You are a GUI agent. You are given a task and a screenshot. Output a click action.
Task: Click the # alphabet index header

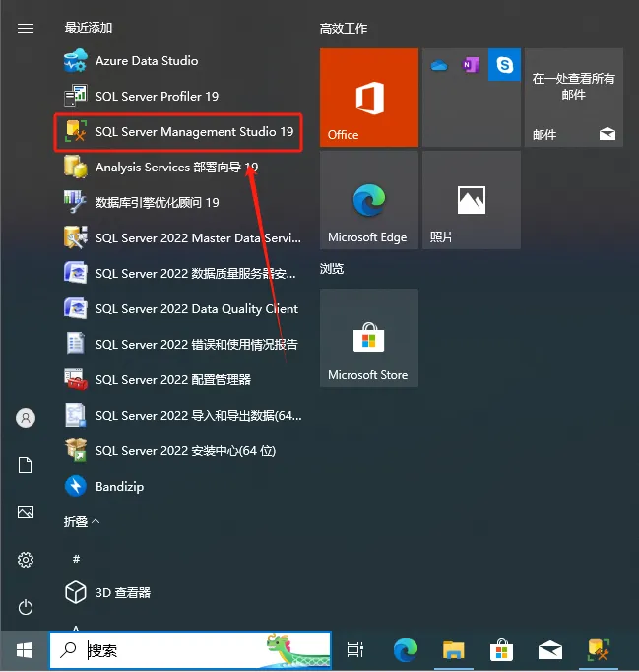(x=76, y=559)
